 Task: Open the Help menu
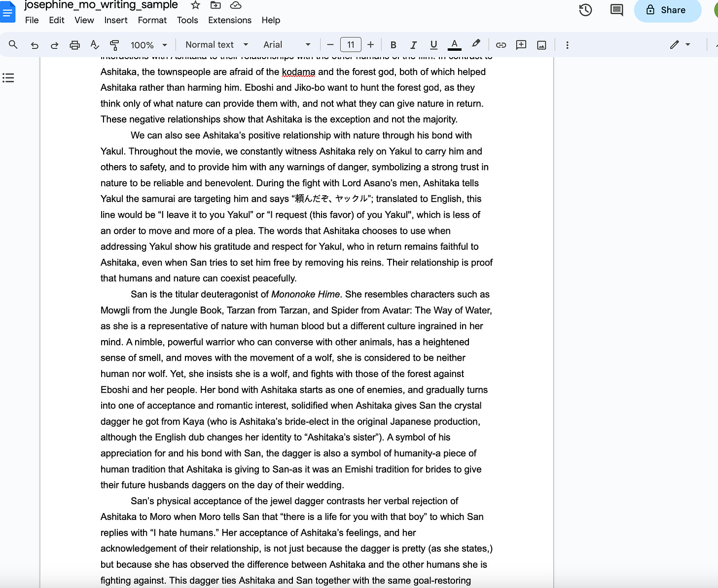click(271, 20)
